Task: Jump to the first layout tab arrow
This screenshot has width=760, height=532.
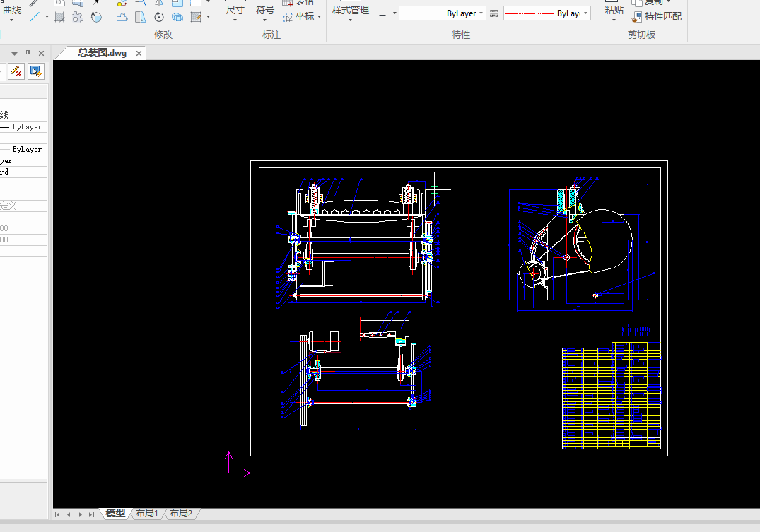Action: click(x=58, y=514)
